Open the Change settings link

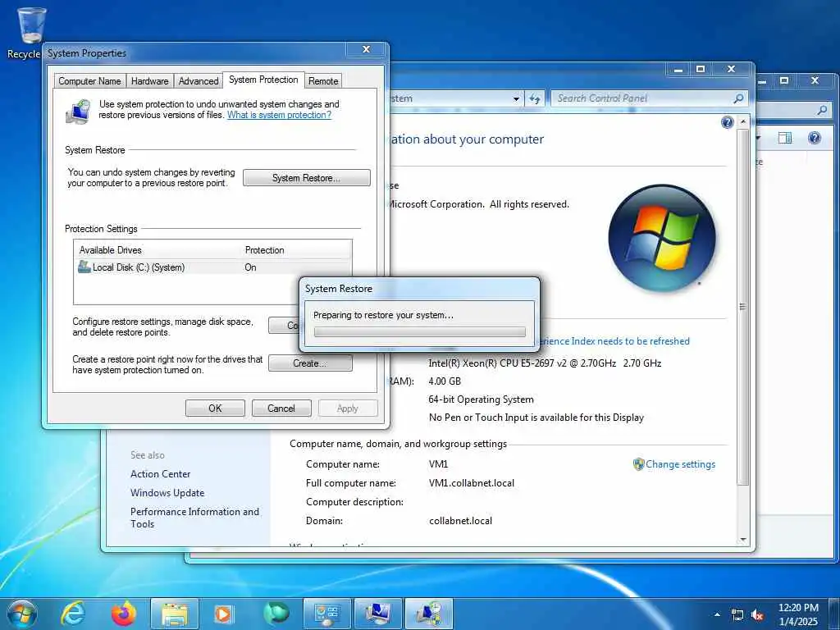pyautogui.click(x=680, y=464)
